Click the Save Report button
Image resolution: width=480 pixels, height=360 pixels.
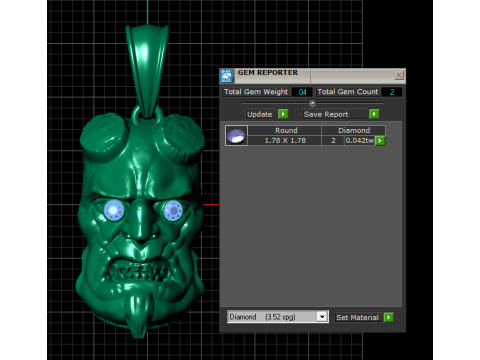[335, 114]
